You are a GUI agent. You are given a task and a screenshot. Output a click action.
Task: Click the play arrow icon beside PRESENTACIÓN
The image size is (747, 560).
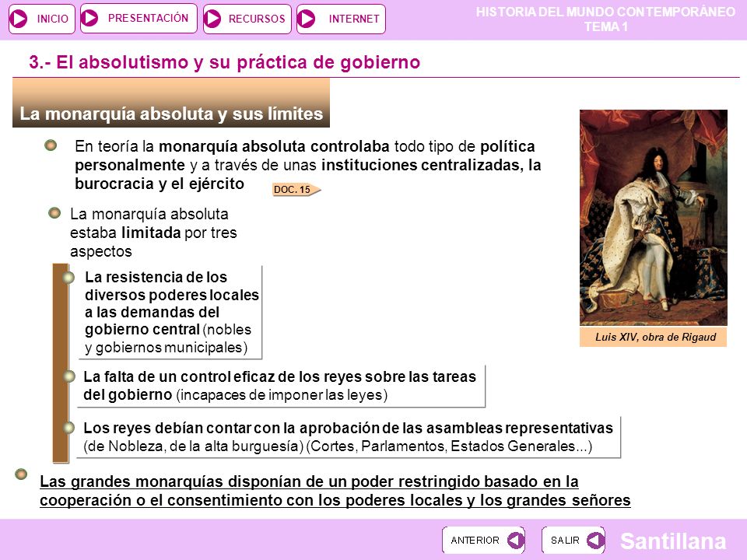click(89, 19)
